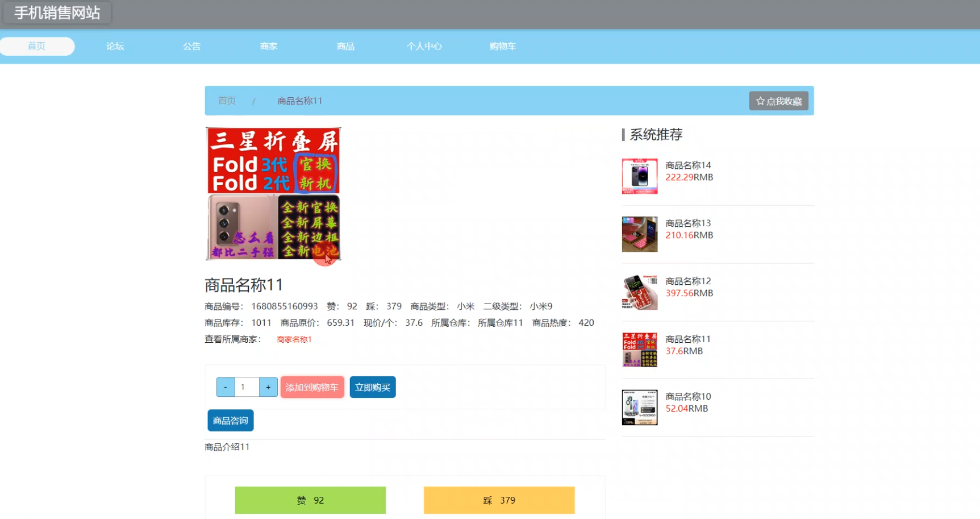This screenshot has width=980, height=519.
Task: Click the 小米9 secondary type value
Action: pos(541,306)
